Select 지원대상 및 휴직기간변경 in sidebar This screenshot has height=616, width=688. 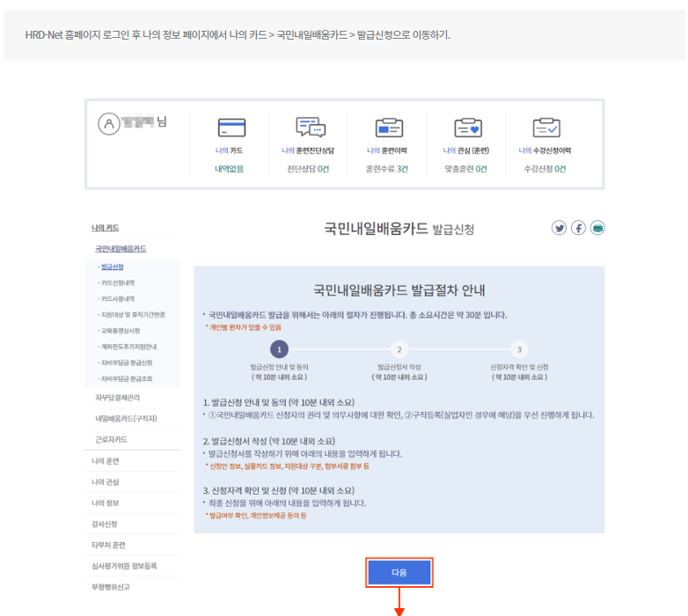pyautogui.click(x=132, y=314)
